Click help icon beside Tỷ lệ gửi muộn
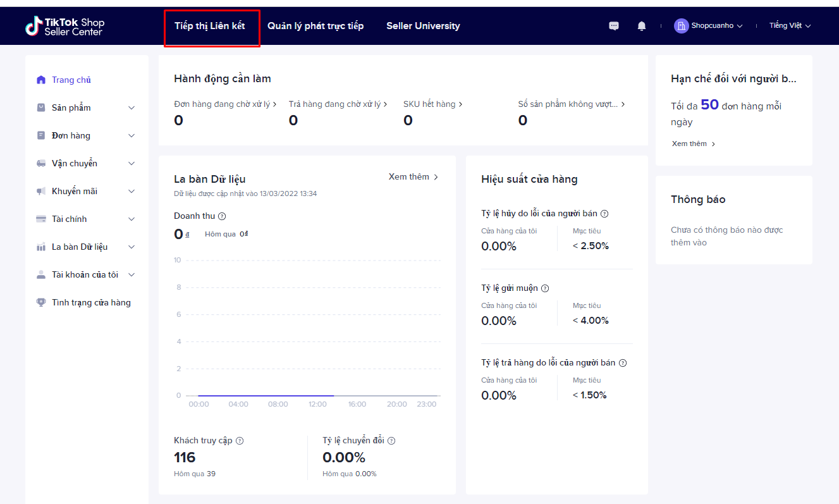 tap(545, 288)
